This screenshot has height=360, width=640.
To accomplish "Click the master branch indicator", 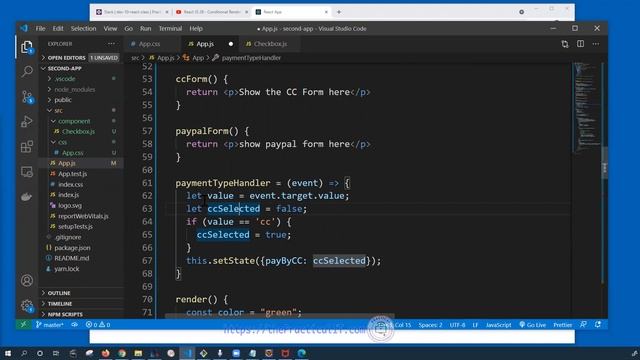I will pos(50,325).
